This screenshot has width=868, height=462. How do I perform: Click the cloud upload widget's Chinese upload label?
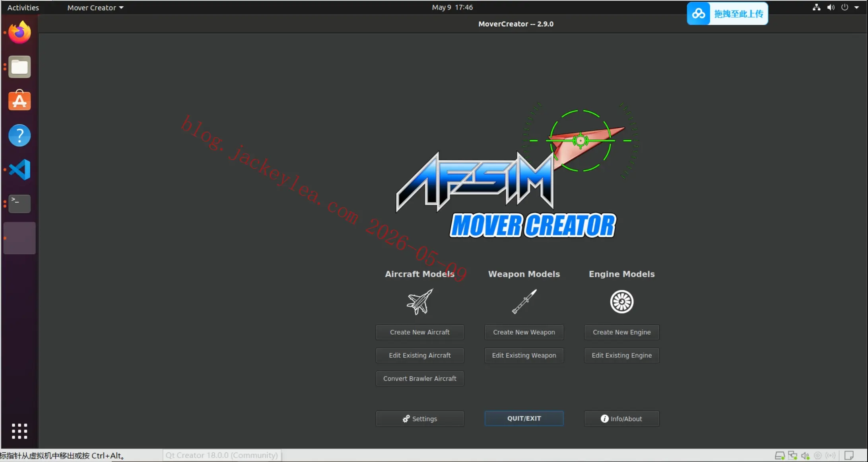tap(738, 14)
